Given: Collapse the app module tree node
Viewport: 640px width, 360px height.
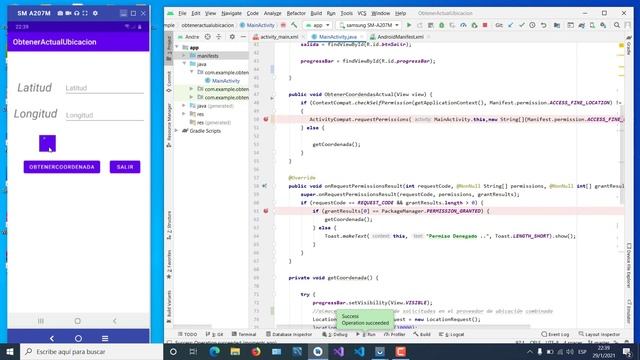Looking at the screenshot, I should pyautogui.click(x=177, y=47).
